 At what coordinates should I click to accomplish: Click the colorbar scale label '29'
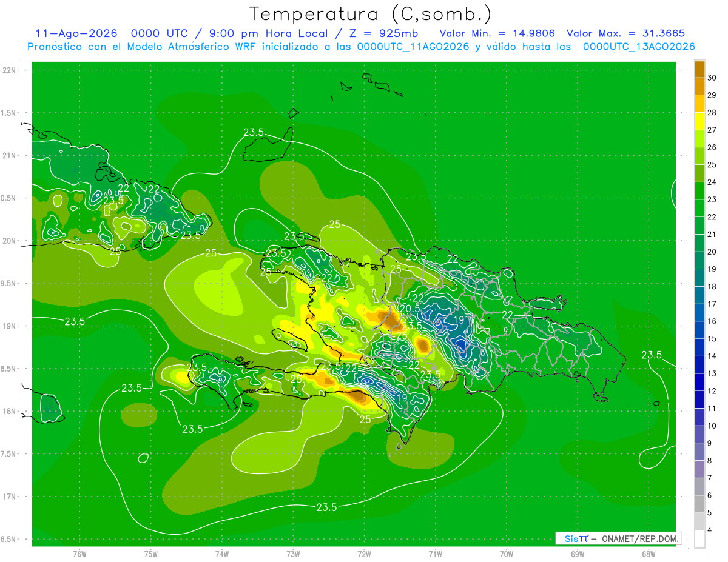[x=712, y=95]
